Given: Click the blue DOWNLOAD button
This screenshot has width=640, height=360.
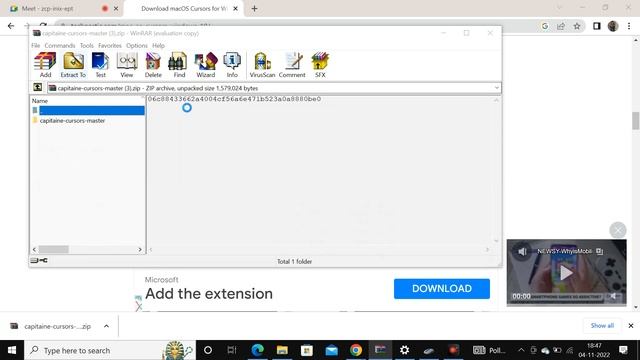Looking at the screenshot, I should pyautogui.click(x=442, y=289).
